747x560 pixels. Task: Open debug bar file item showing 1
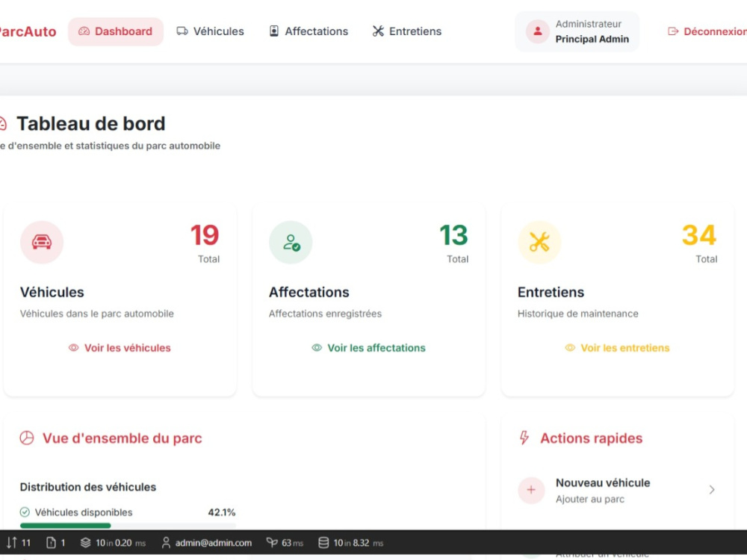tap(55, 543)
